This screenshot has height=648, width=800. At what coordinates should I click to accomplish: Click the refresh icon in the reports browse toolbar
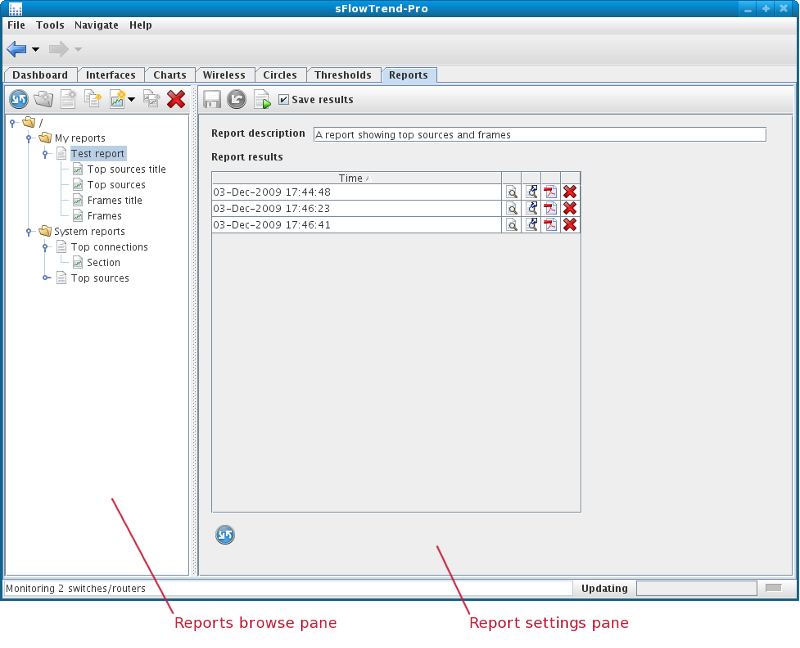[x=19, y=99]
